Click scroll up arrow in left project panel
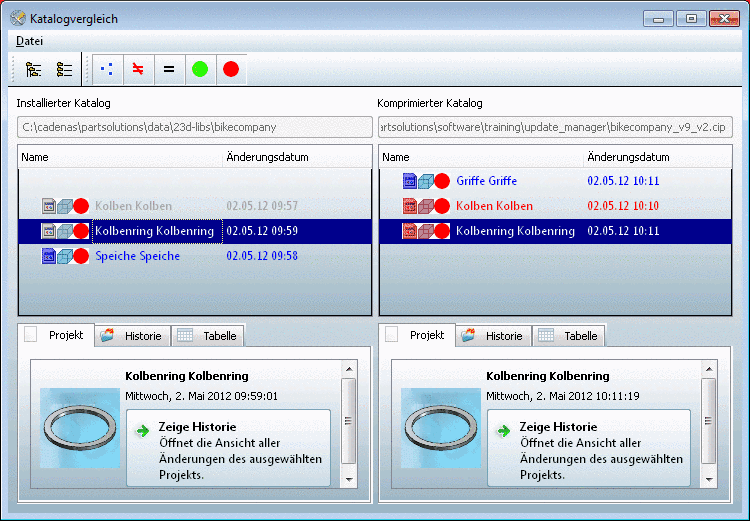The width and height of the screenshot is (750, 521). coord(349,369)
